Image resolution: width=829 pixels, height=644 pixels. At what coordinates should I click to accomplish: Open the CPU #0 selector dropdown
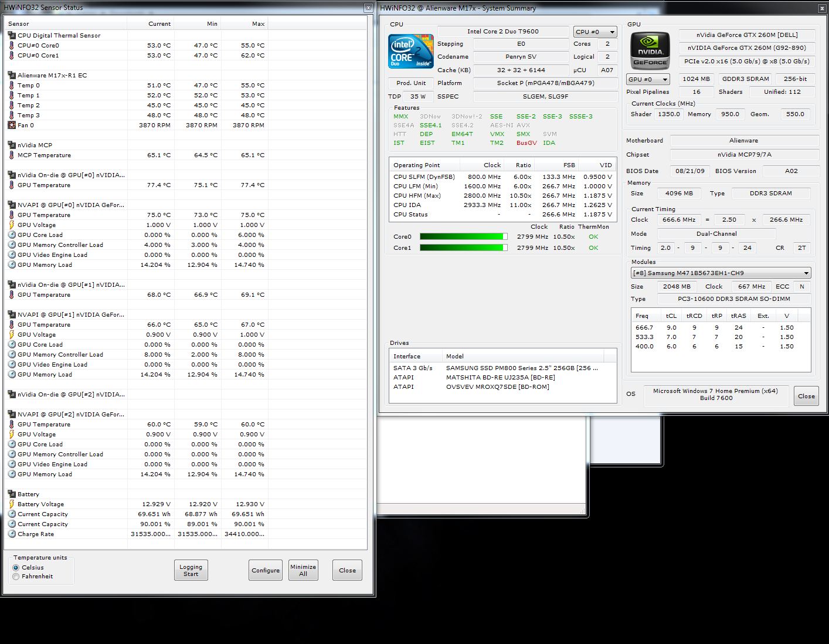click(x=595, y=32)
